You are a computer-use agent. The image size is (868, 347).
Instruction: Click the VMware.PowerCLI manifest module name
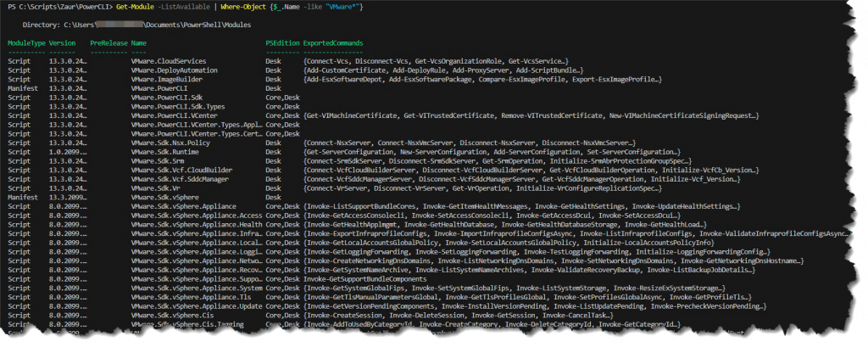pyautogui.click(x=159, y=87)
